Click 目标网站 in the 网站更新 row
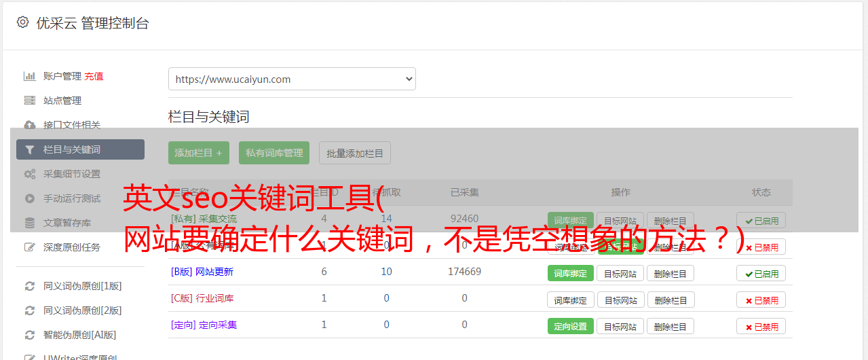Screen dimensions: 868x360 click(x=620, y=273)
